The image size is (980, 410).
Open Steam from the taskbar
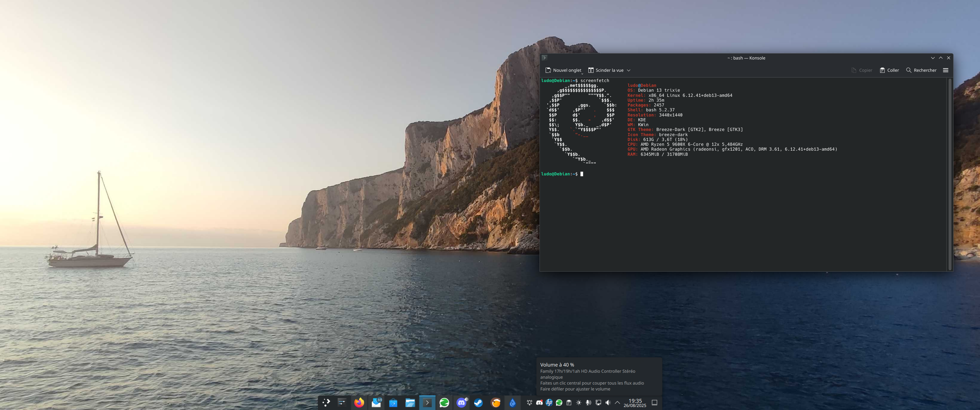pyautogui.click(x=478, y=402)
